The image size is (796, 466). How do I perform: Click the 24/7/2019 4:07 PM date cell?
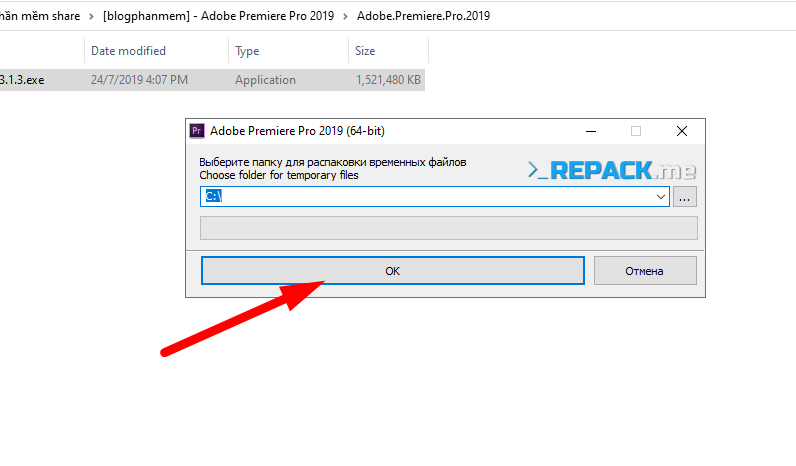140,80
